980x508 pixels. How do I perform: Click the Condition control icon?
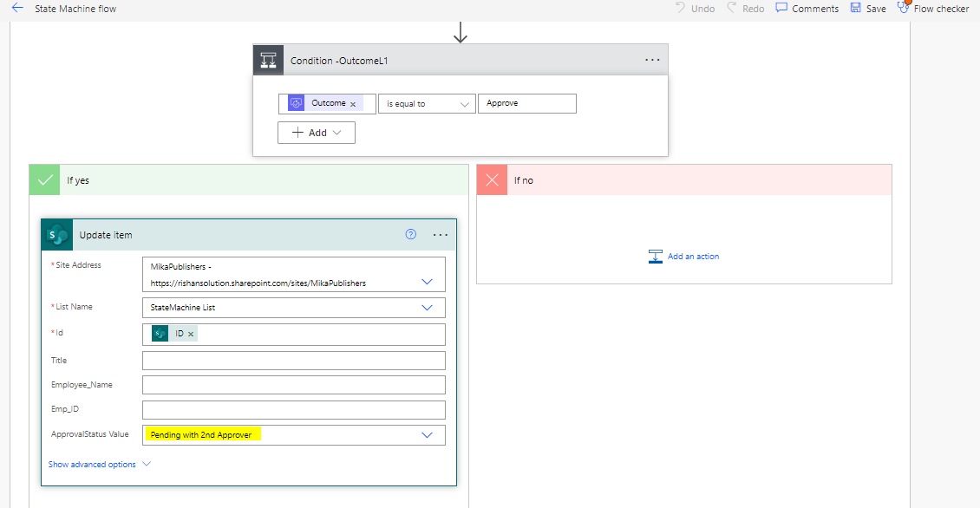[267, 61]
